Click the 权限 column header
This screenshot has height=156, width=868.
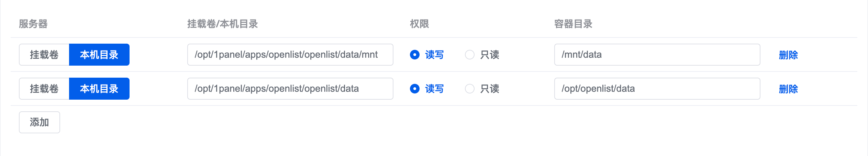pyautogui.click(x=419, y=24)
